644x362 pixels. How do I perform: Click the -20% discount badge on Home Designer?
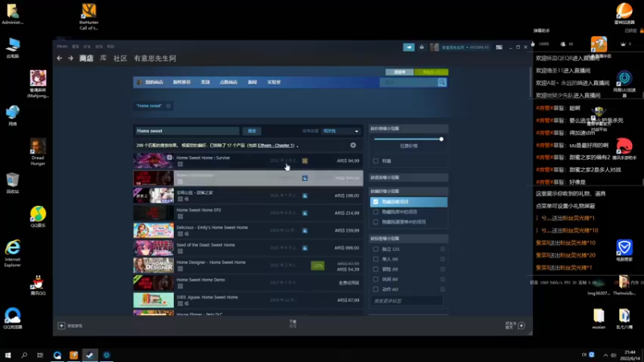pyautogui.click(x=317, y=265)
